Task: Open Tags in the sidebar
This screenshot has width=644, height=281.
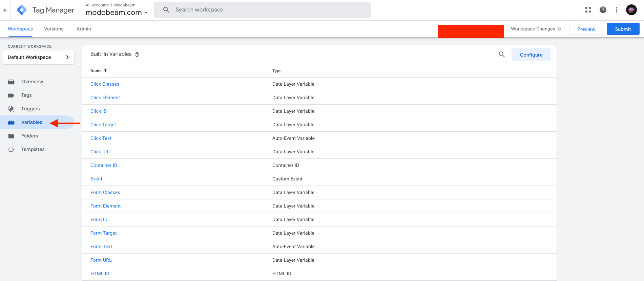Action: pos(26,95)
